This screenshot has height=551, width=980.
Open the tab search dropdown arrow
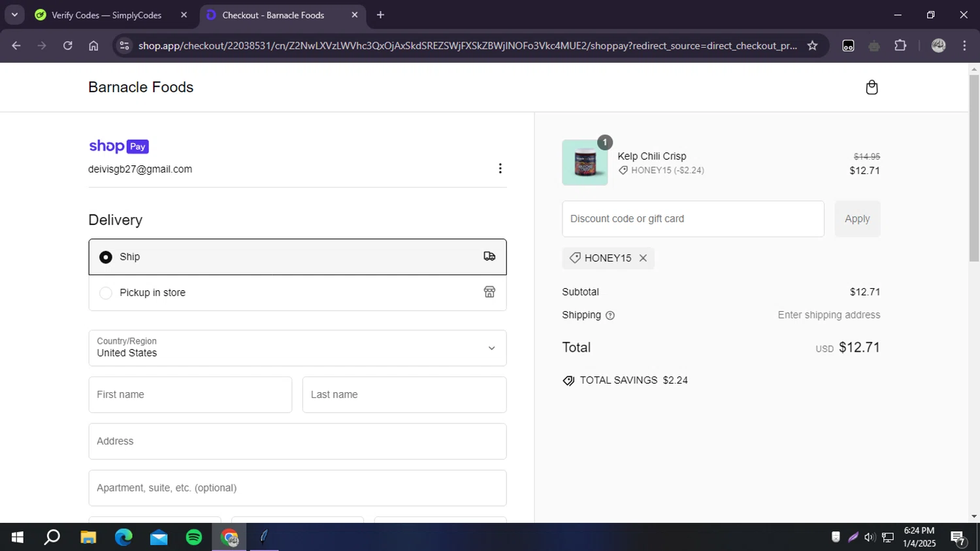click(14, 15)
